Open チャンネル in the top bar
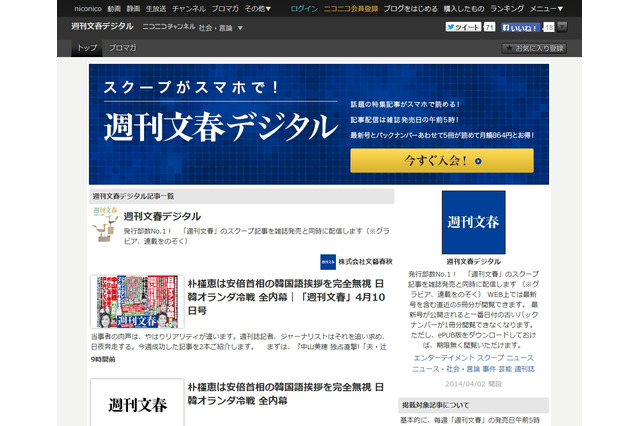The height and width of the screenshot is (426, 640). 189,9
